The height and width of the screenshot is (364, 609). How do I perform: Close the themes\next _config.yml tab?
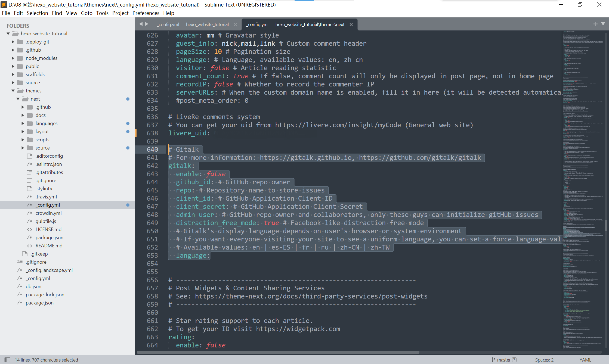click(x=351, y=24)
